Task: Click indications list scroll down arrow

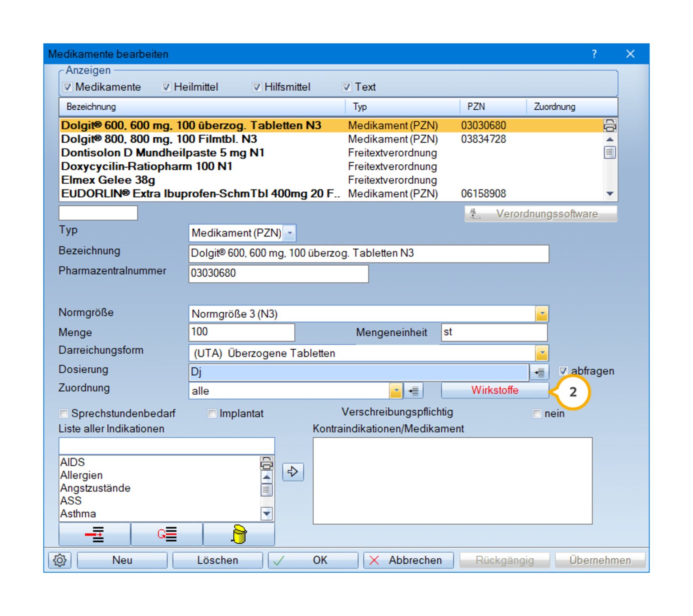Action: pos(267,514)
